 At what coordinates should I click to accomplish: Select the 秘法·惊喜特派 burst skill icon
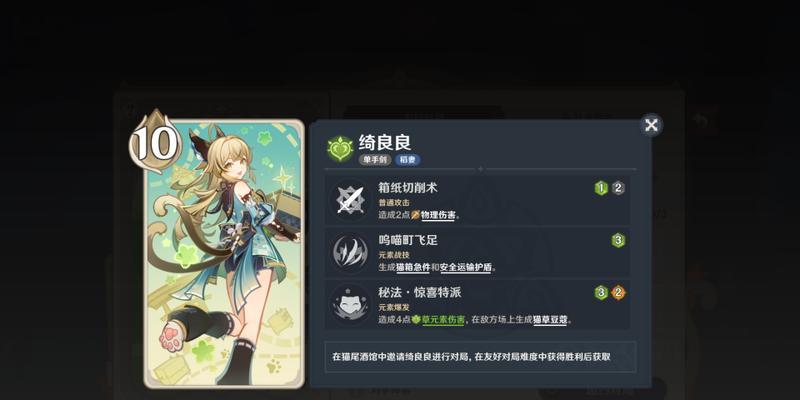tap(349, 305)
